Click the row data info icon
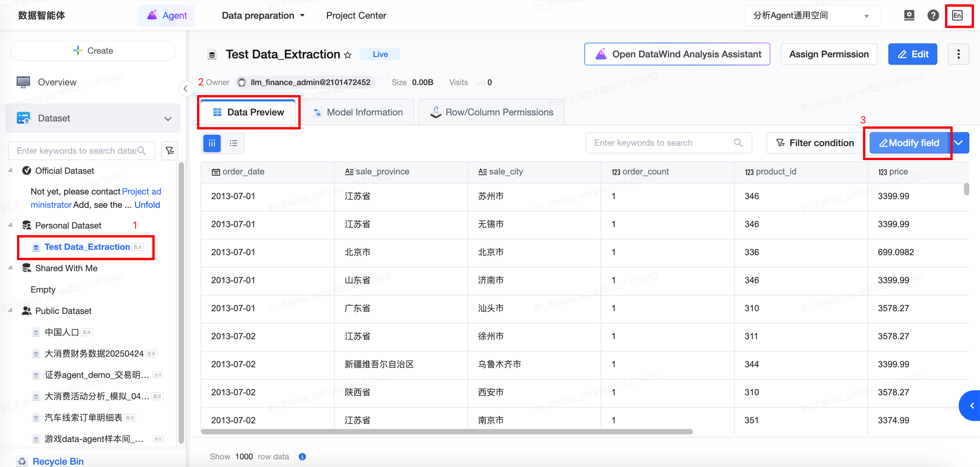Viewport: 980px width, 467px height. click(302, 456)
